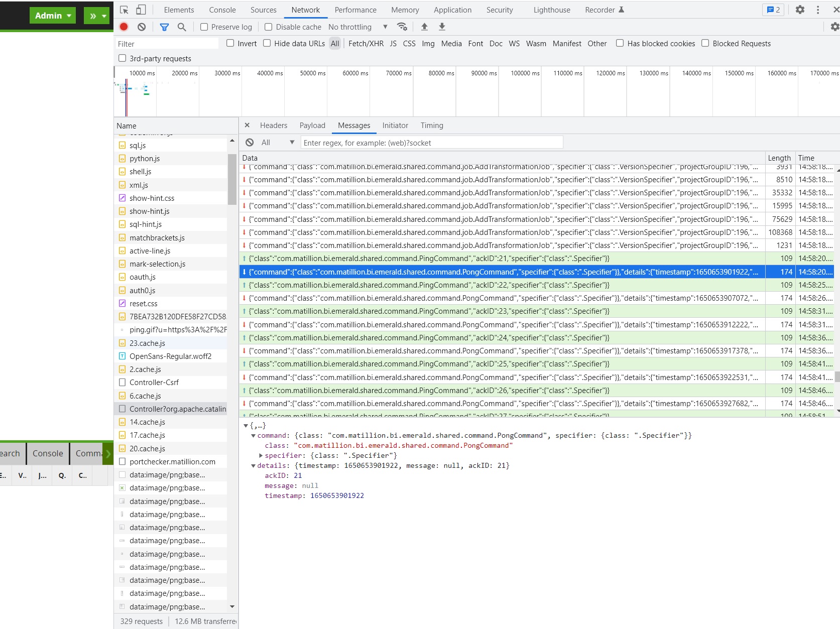Open network search magnifier icon

(182, 27)
